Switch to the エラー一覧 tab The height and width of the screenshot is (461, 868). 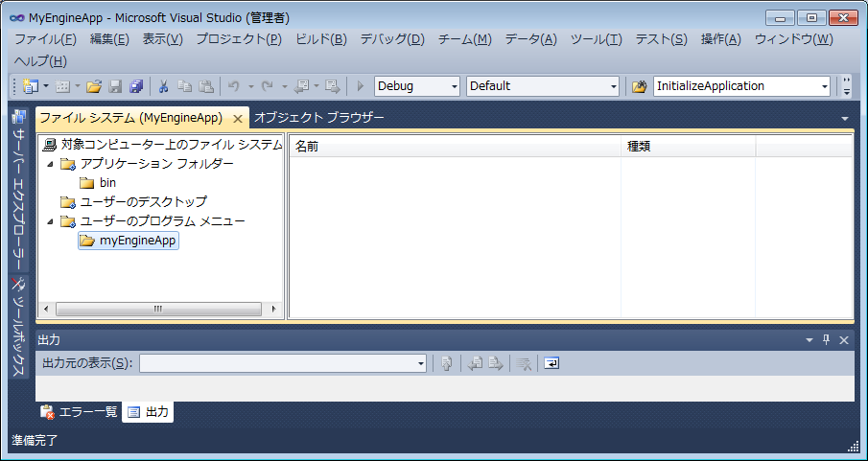click(x=80, y=412)
